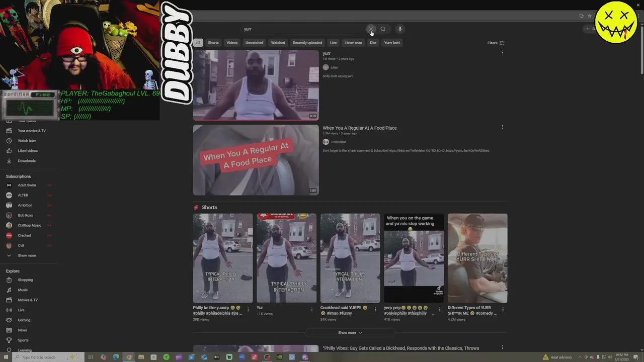Bookmark page with star icon
Viewport: 644px width, 362px height.
click(590, 16)
